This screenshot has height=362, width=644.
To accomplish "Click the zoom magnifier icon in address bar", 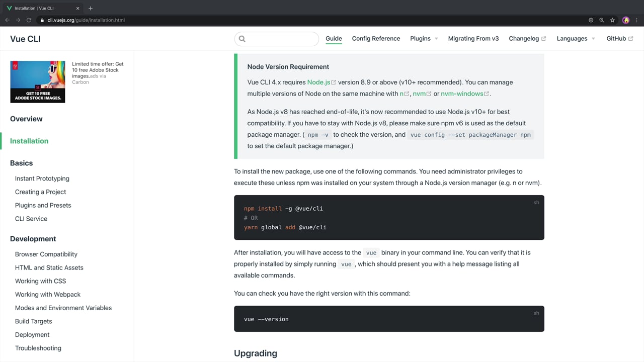I will tap(601, 20).
